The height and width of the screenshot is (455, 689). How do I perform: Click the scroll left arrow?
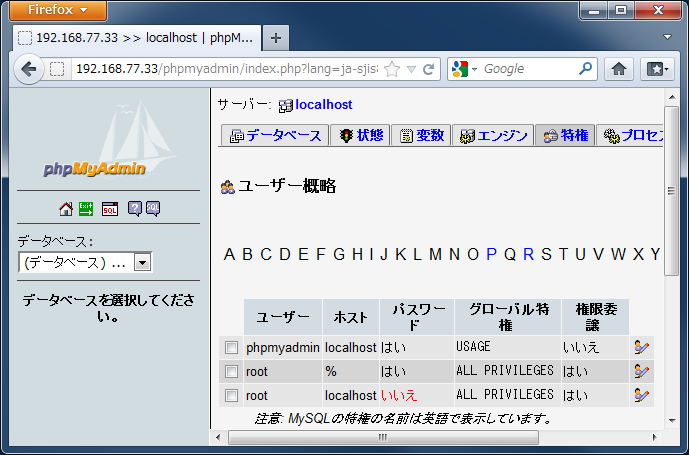pos(219,437)
